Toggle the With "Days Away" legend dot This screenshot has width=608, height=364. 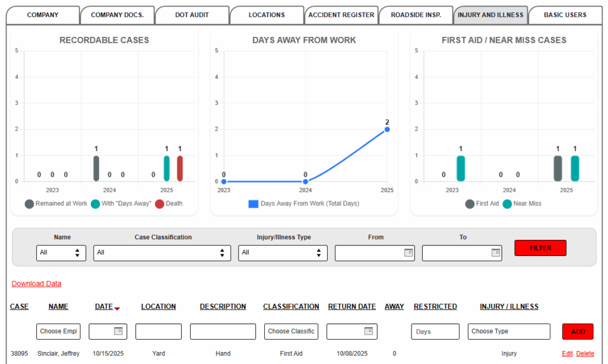96,204
